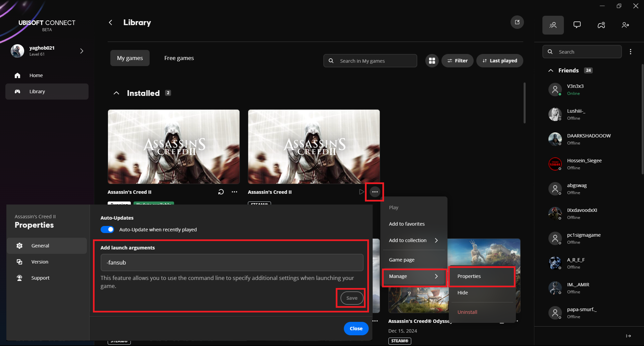The image size is (644, 346).
Task: Click the friends Search field
Action: pyautogui.click(x=582, y=52)
